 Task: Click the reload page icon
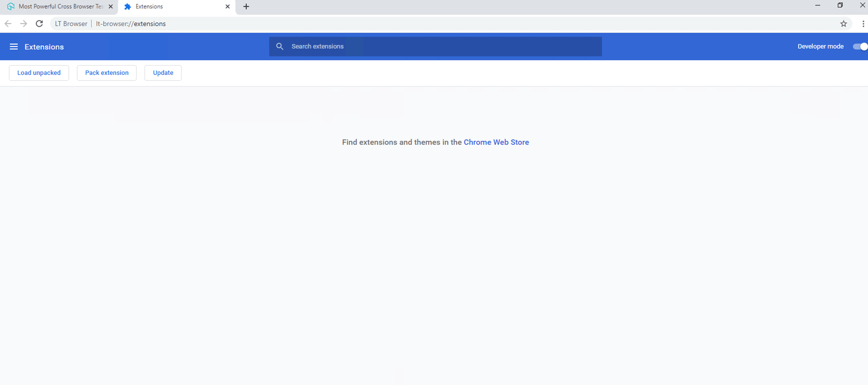click(39, 23)
